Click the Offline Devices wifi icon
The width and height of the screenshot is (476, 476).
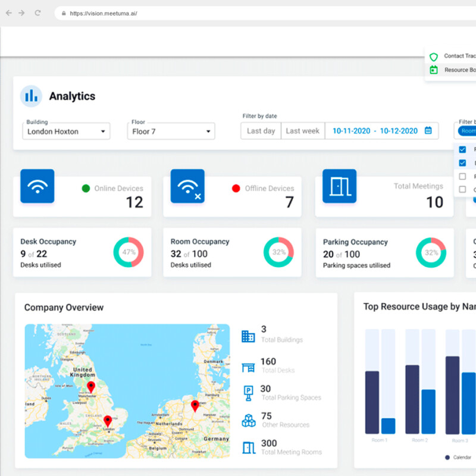click(187, 186)
